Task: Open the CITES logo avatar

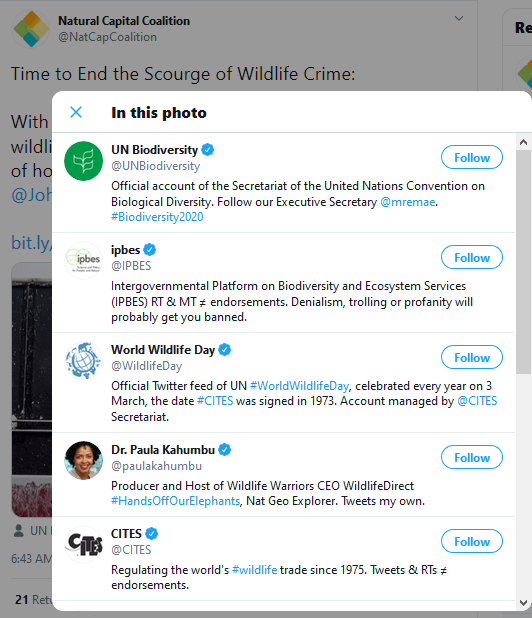Action: [84, 544]
